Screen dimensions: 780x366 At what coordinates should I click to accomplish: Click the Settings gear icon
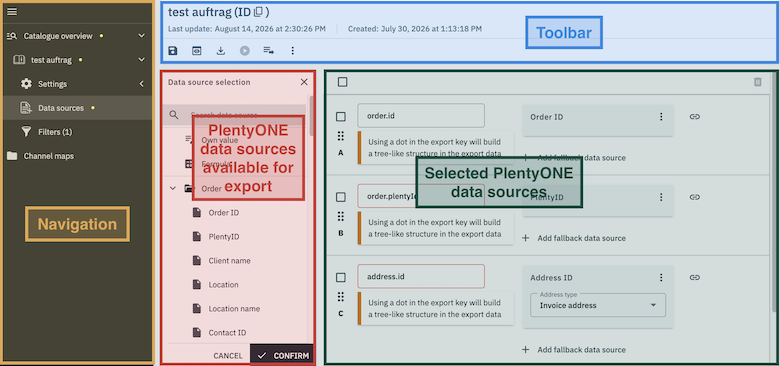point(26,84)
